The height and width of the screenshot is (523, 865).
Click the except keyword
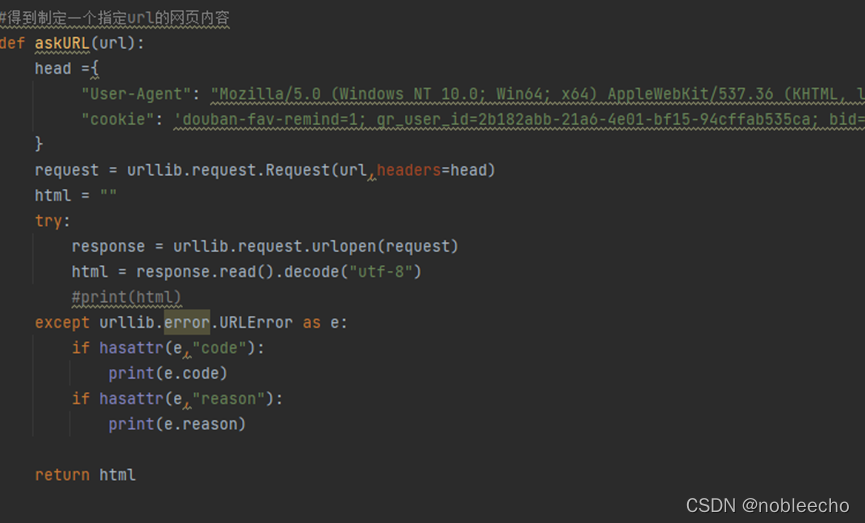click(62, 322)
